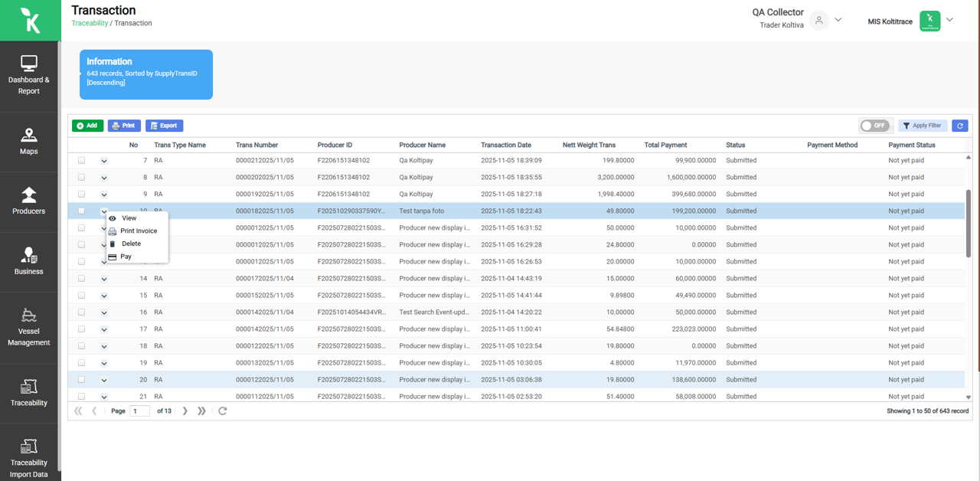Open Traceability in the sidebar

coord(29,393)
